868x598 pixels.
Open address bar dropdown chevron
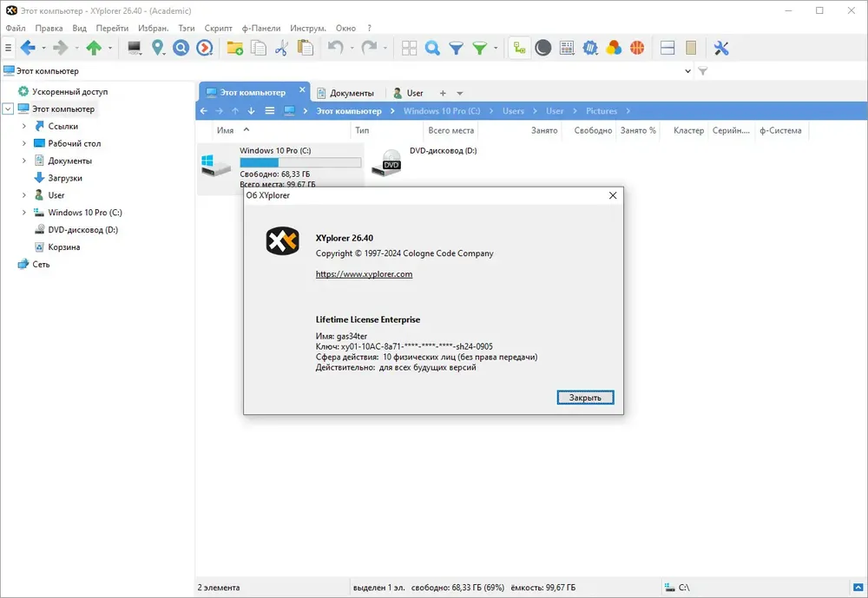click(687, 71)
